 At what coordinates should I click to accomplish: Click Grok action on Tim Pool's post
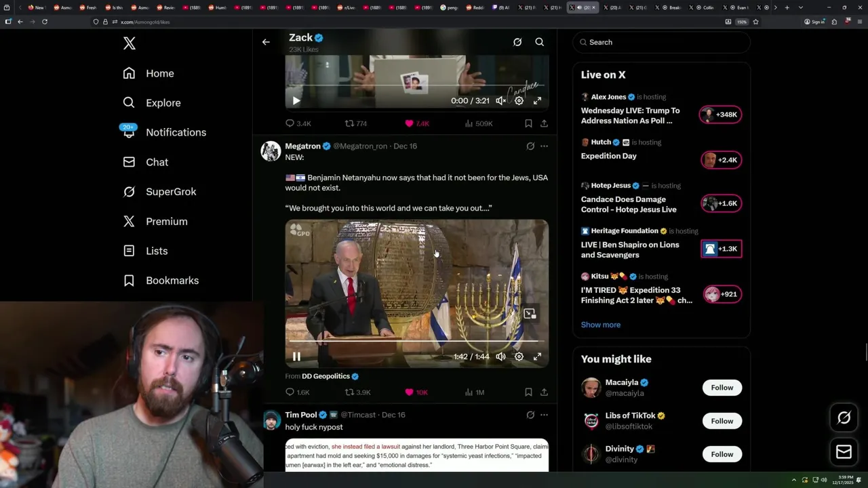(530, 415)
